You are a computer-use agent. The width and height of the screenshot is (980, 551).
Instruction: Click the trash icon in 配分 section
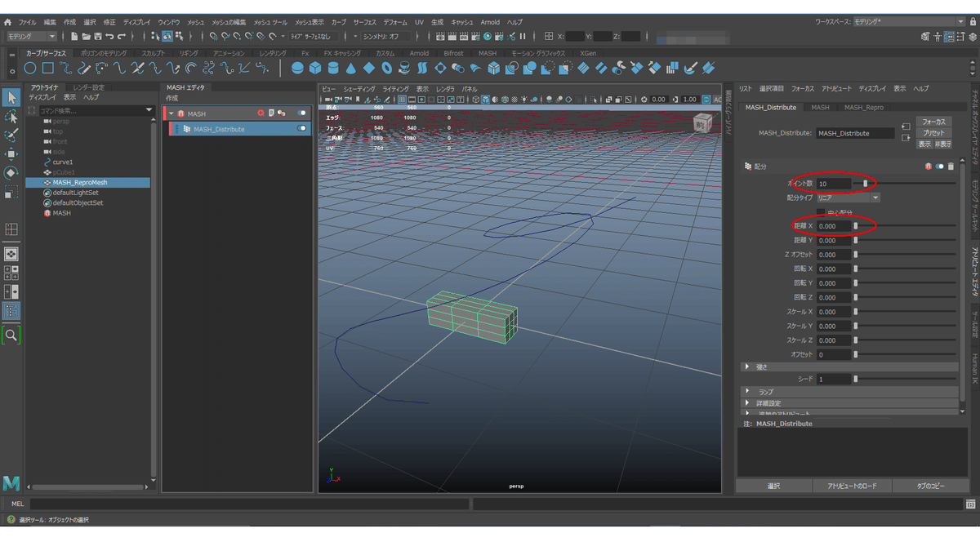[x=951, y=167]
